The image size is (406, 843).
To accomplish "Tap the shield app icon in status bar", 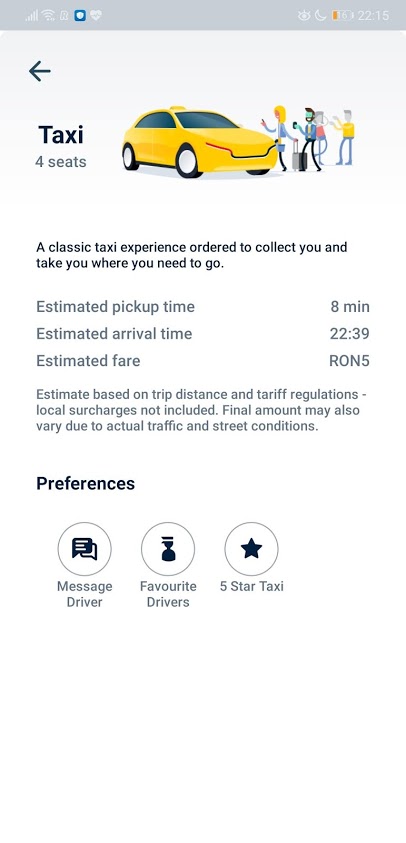I will (x=80, y=16).
